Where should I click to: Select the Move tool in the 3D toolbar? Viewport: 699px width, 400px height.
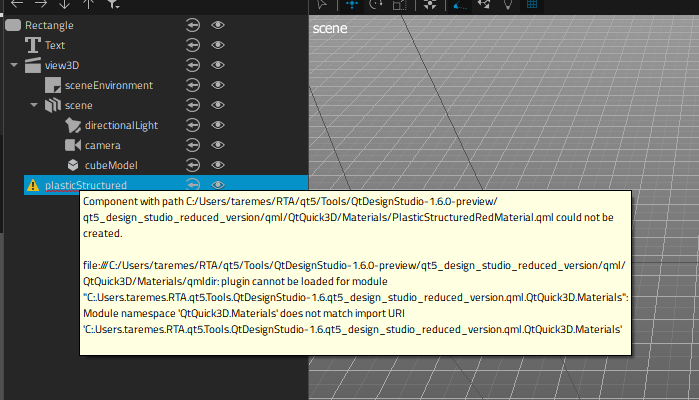352,4
